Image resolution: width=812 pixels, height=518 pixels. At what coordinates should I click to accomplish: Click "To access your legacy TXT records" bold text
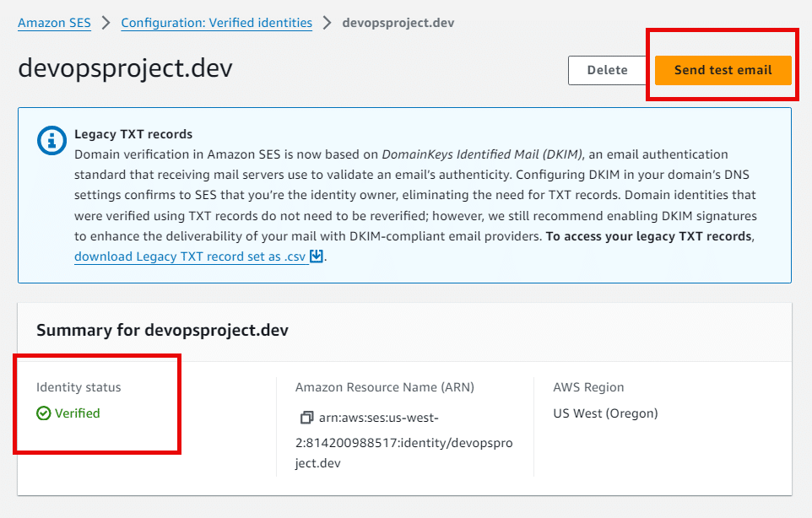click(649, 236)
